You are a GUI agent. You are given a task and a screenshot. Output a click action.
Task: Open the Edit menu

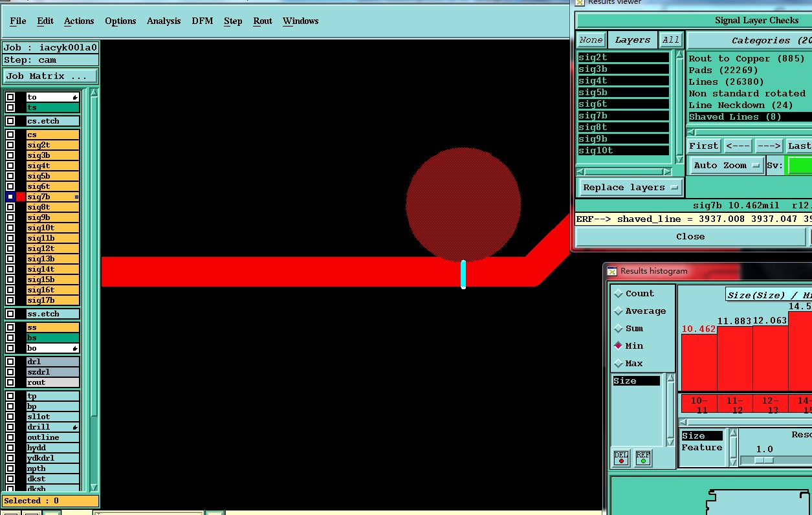[45, 21]
